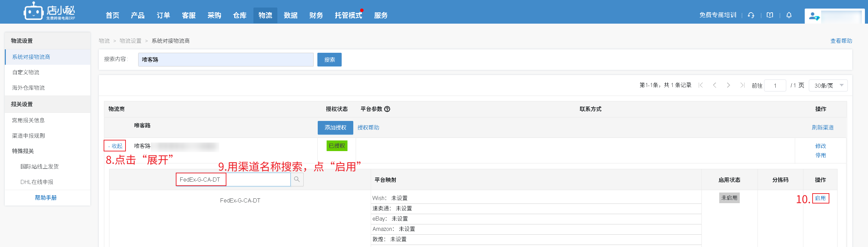The width and height of the screenshot is (868, 247).
Task: Select 自定义物流 in the sidebar
Action: pyautogui.click(x=26, y=72)
